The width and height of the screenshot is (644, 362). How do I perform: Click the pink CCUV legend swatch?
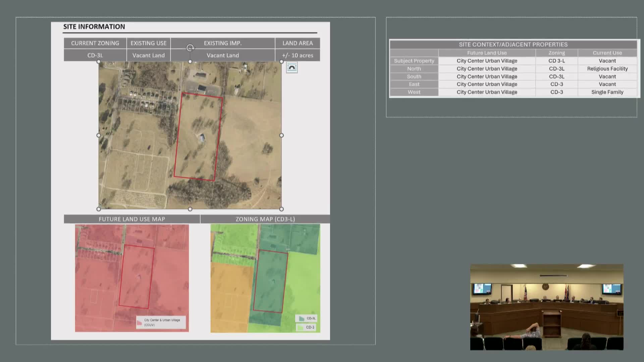tap(139, 322)
